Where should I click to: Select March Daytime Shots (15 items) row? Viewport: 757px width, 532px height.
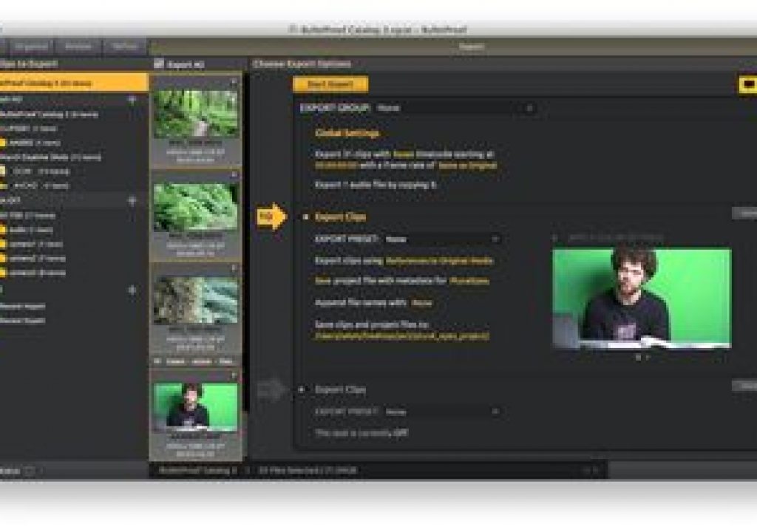(50, 157)
